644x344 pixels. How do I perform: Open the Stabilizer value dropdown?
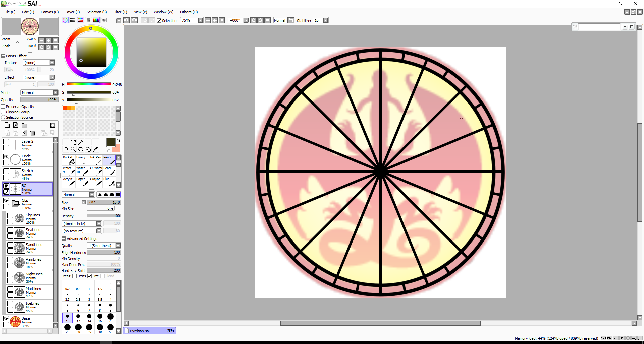point(325,20)
